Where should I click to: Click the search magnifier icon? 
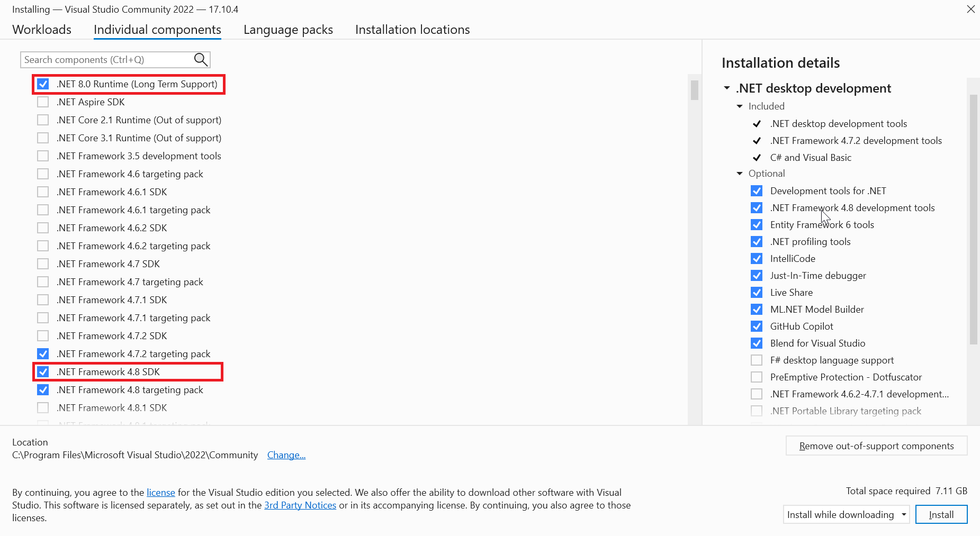pyautogui.click(x=201, y=60)
